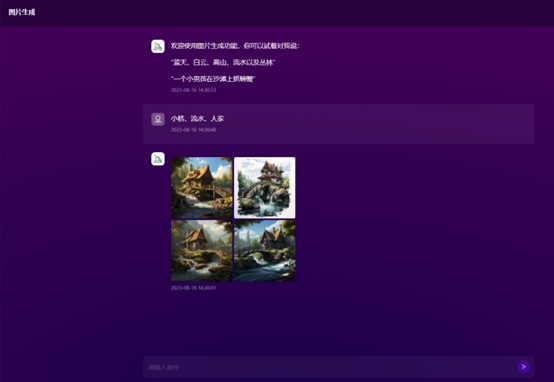This screenshot has height=382, width=554.
Task: Open the dark cottage with river rapids thumbnail
Action: (265, 251)
